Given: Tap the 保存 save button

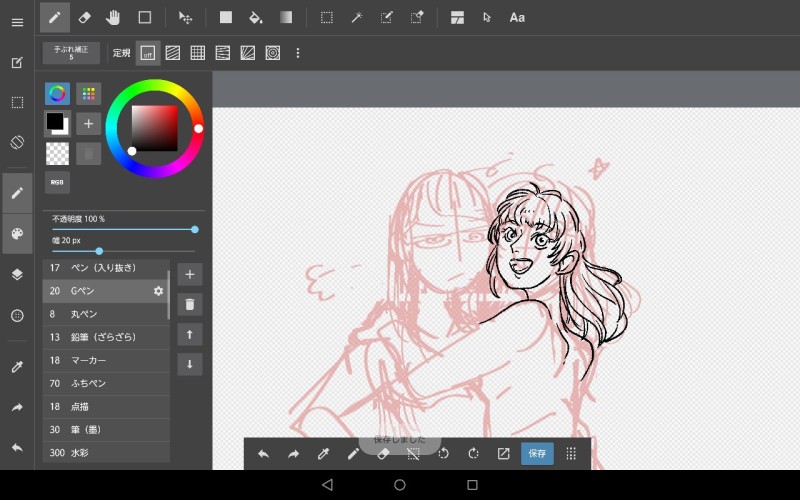Looking at the screenshot, I should pyautogui.click(x=537, y=453).
